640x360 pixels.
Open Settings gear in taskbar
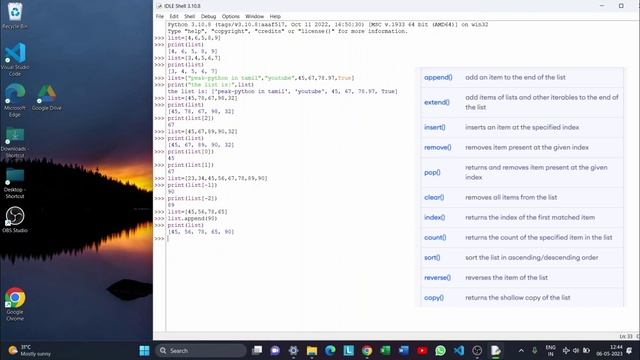point(293,351)
